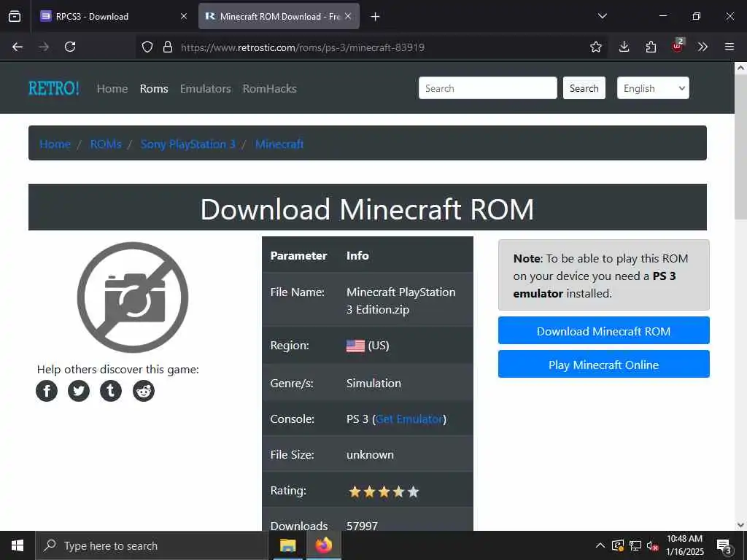Show more toolbar tools overflow

703,47
